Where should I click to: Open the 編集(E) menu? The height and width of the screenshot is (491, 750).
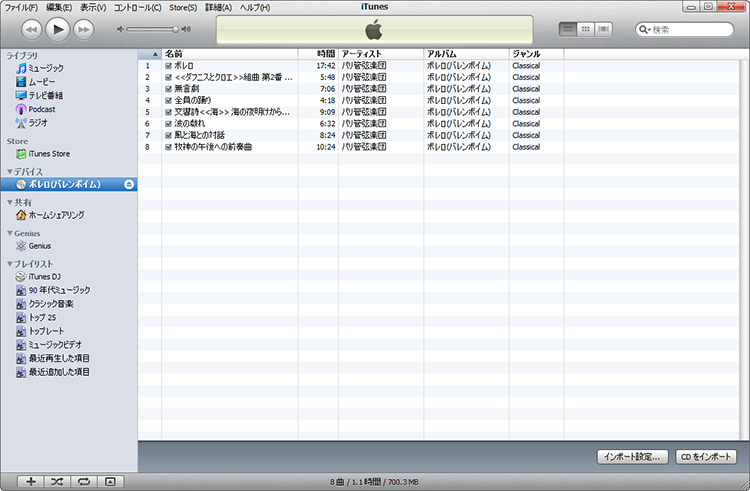tap(59, 8)
